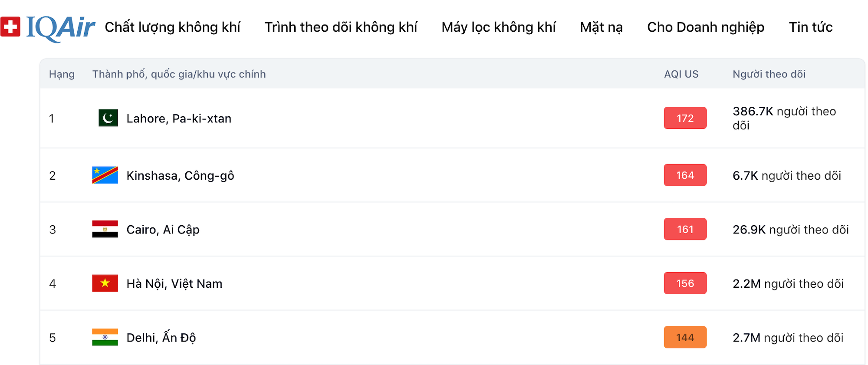This screenshot has width=868, height=365.
Task: Go to Mặt nạ page
Action: [x=601, y=27]
